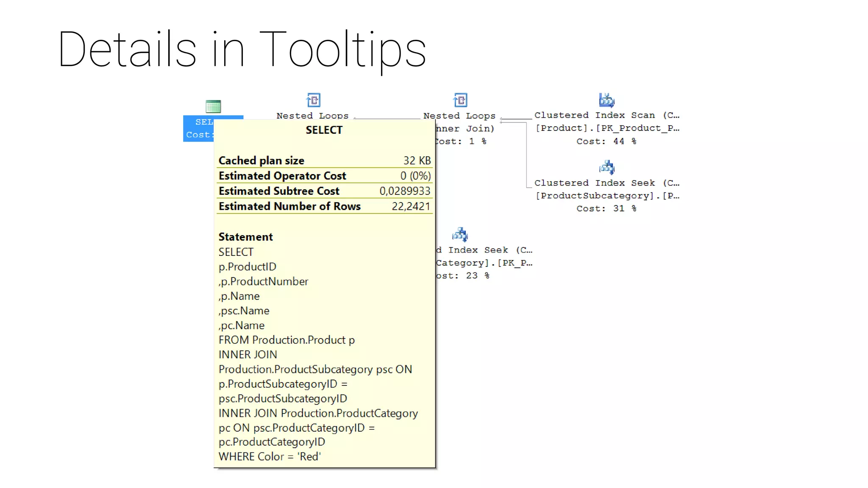Click the '32 KB' plan size value
Screen dimensions: 868x488
pos(417,161)
